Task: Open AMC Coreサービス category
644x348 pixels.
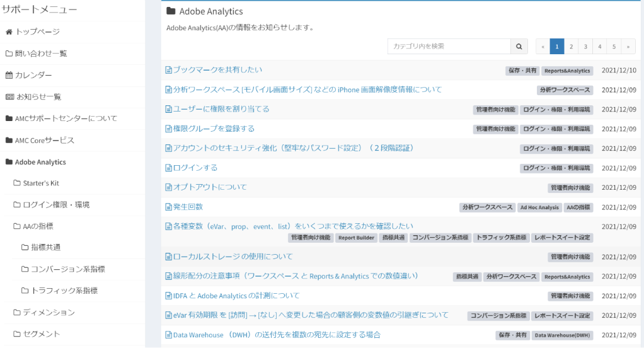Action: 45,140
